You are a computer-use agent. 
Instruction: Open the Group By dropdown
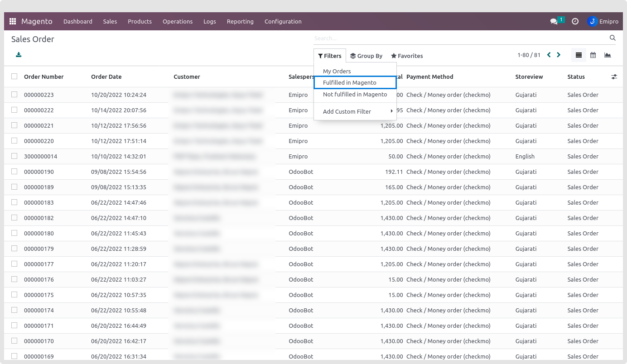[367, 56]
